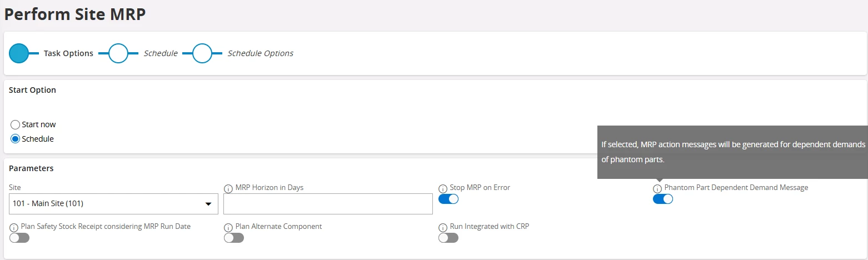Image resolution: width=868 pixels, height=260 pixels.
Task: Click the Task Options step circle
Action: click(19, 53)
